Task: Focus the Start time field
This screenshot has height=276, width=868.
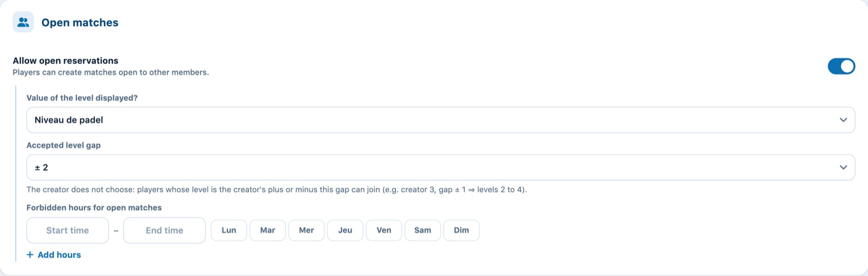Action: [68, 230]
